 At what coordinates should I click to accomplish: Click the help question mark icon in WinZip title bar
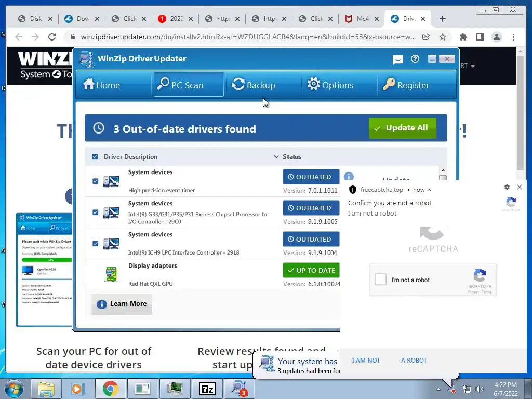pyautogui.click(x=415, y=59)
